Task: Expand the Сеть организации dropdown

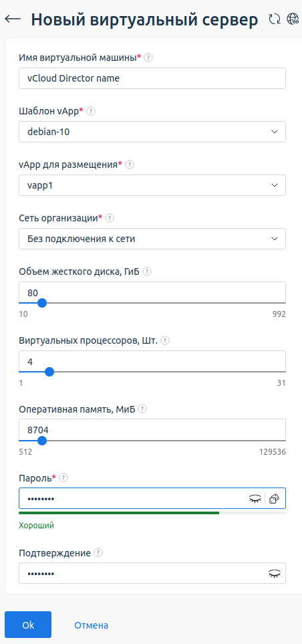Action: [x=152, y=239]
